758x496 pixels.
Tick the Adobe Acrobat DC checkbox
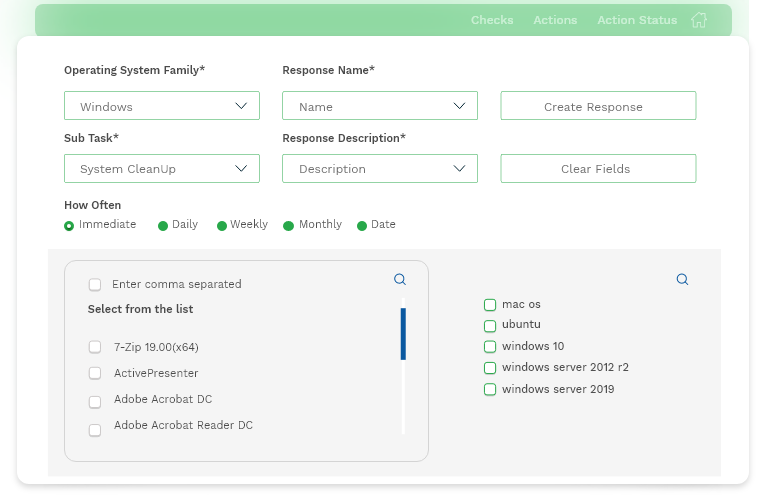point(95,402)
